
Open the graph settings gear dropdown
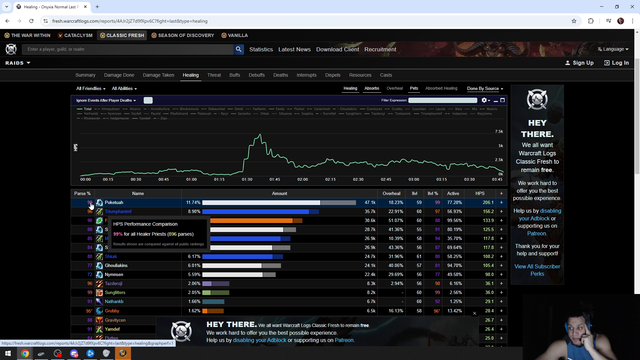click(x=485, y=100)
